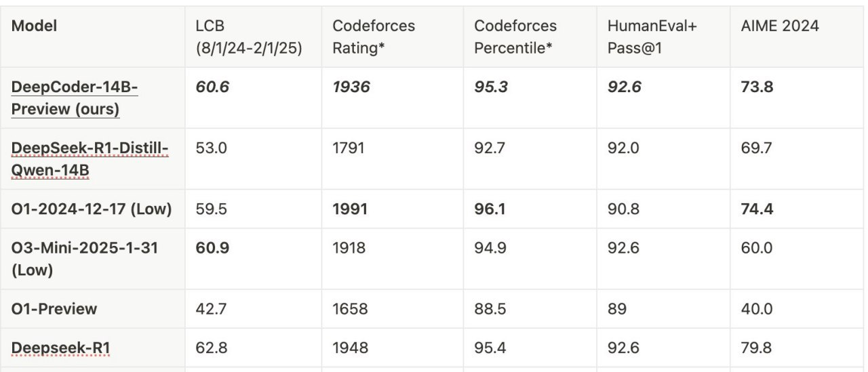The width and height of the screenshot is (868, 372).
Task: Select the 79.8 AIME cell for Deepseek-R1
Action: pyautogui.click(x=757, y=348)
